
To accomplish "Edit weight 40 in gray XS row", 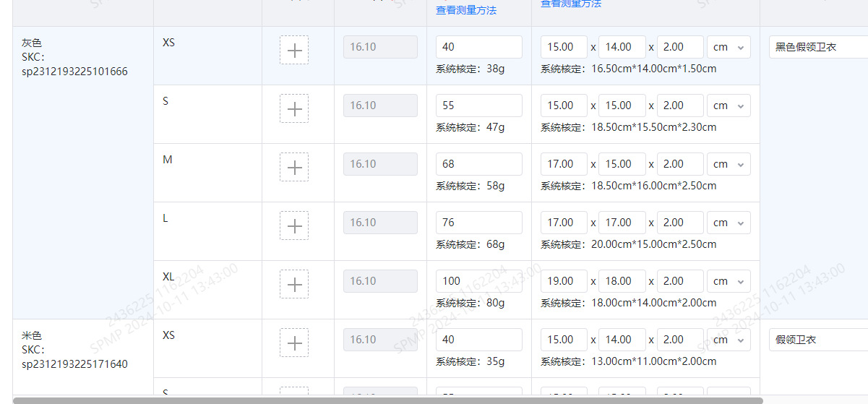I will 479,47.
